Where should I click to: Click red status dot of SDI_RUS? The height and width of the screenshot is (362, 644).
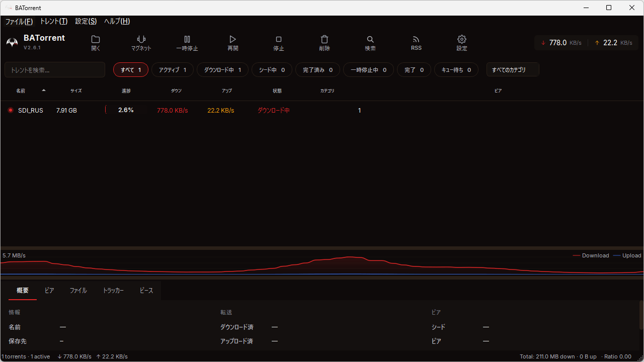[x=11, y=110]
